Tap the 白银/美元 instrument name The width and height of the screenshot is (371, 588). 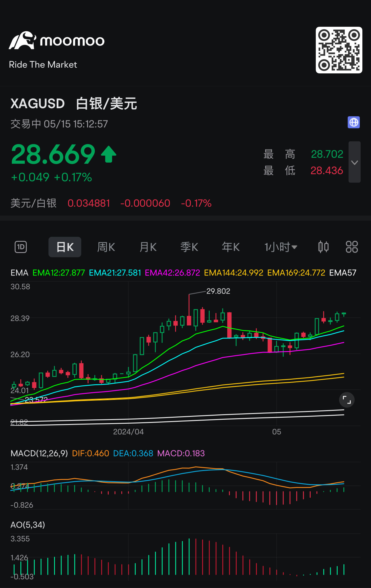point(106,104)
